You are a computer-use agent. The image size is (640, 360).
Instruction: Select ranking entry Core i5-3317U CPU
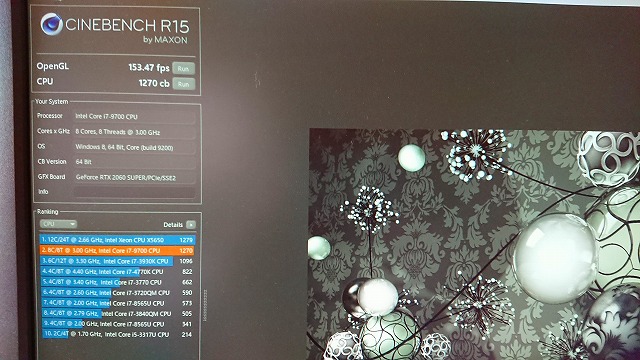tap(117, 334)
